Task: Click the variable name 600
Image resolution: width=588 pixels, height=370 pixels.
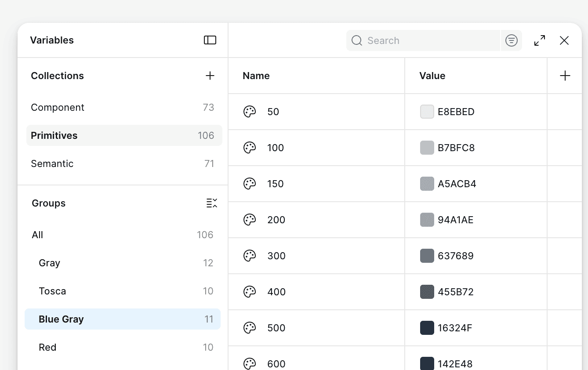Action: click(276, 364)
